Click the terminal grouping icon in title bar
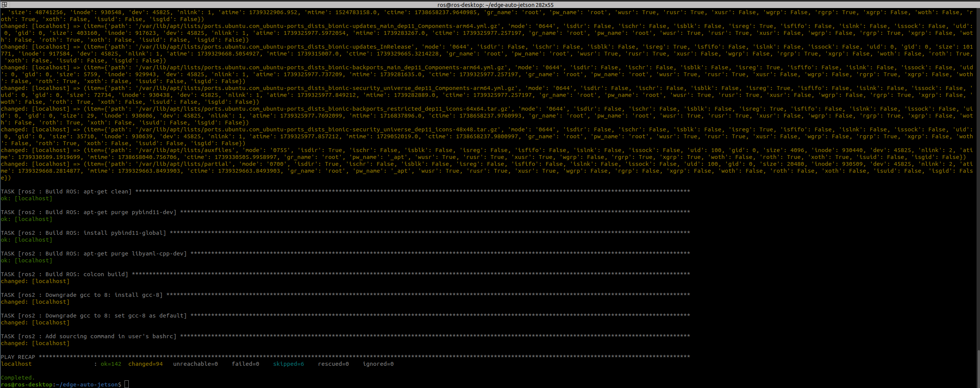980x388 pixels. 4,5
